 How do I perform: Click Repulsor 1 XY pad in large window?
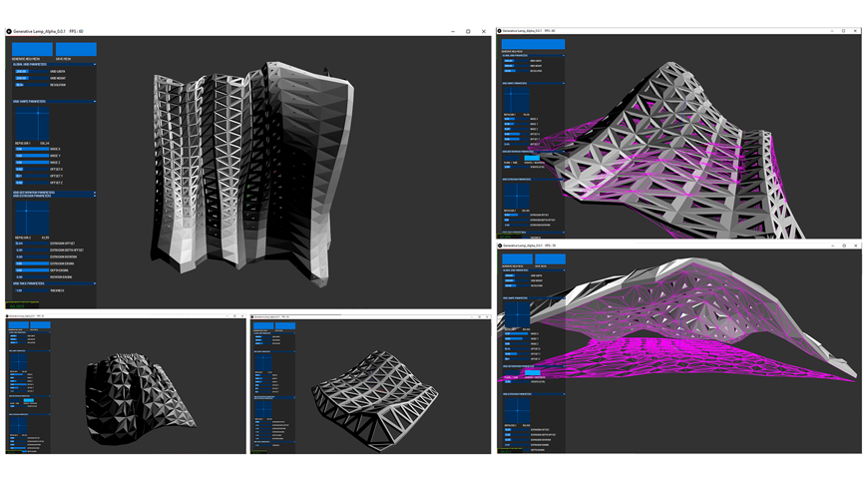coord(32,124)
